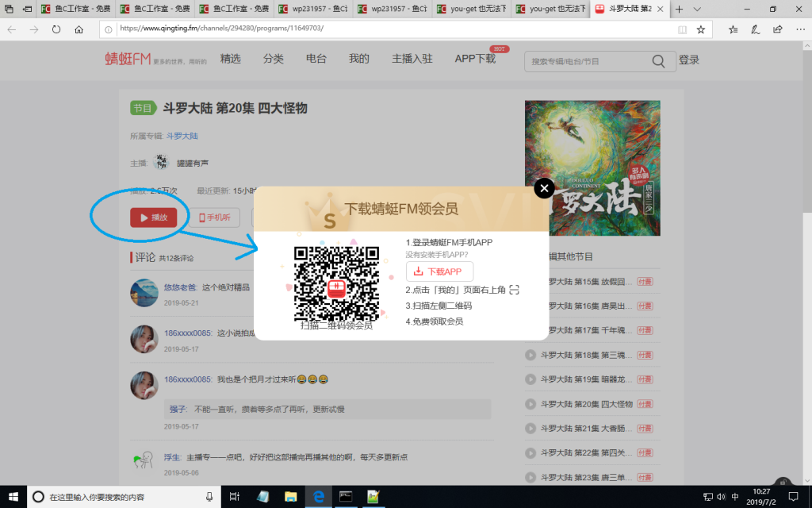The width and height of the screenshot is (812, 508).
Task: Click the Cortana search box on taskbar
Action: click(x=123, y=497)
